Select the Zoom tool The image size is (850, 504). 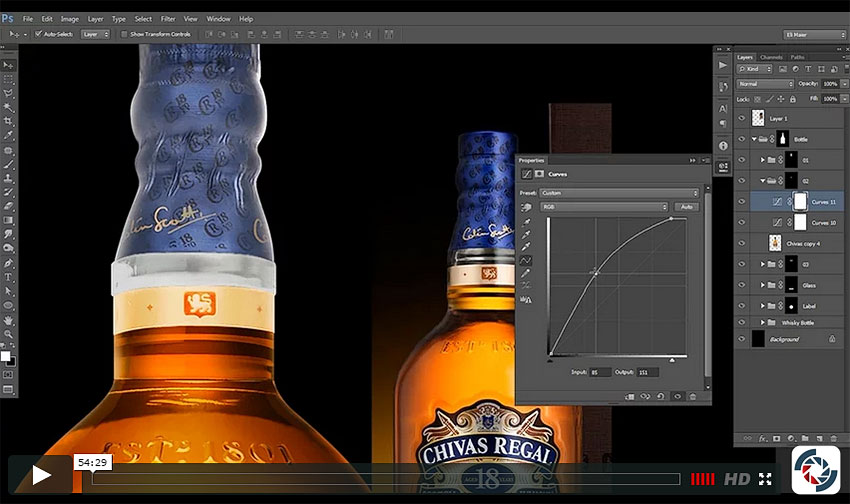click(x=8, y=334)
